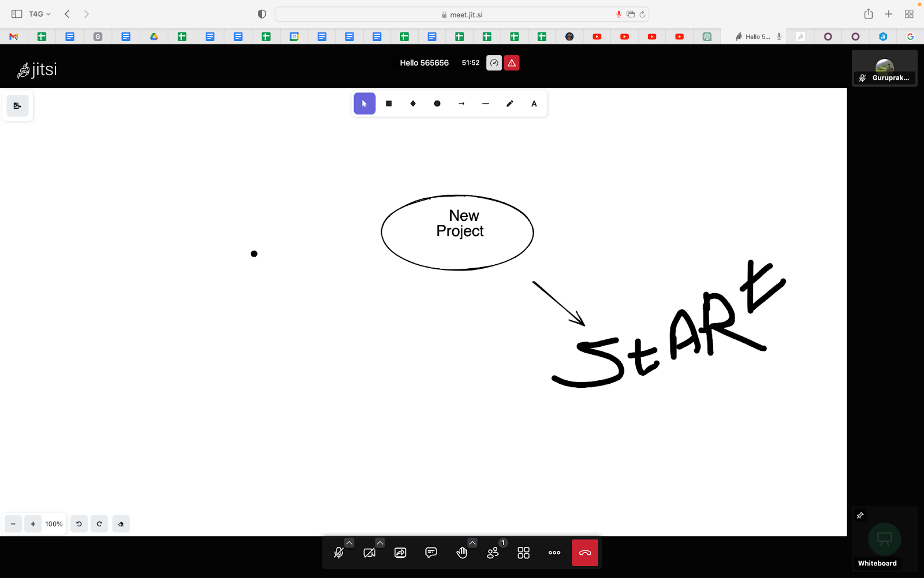Screen dimensions: 924x578
Task: Click the microphone-in-use icon in address bar
Action: 619,14
